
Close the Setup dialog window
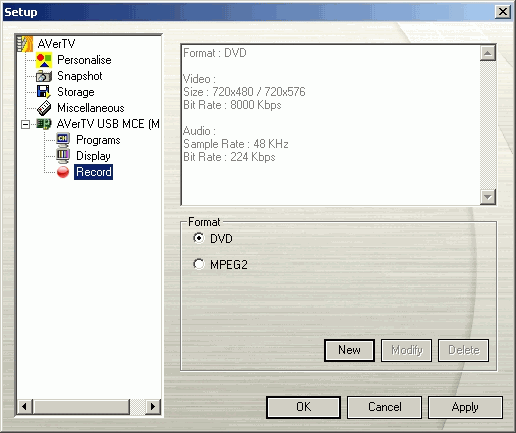(x=503, y=12)
